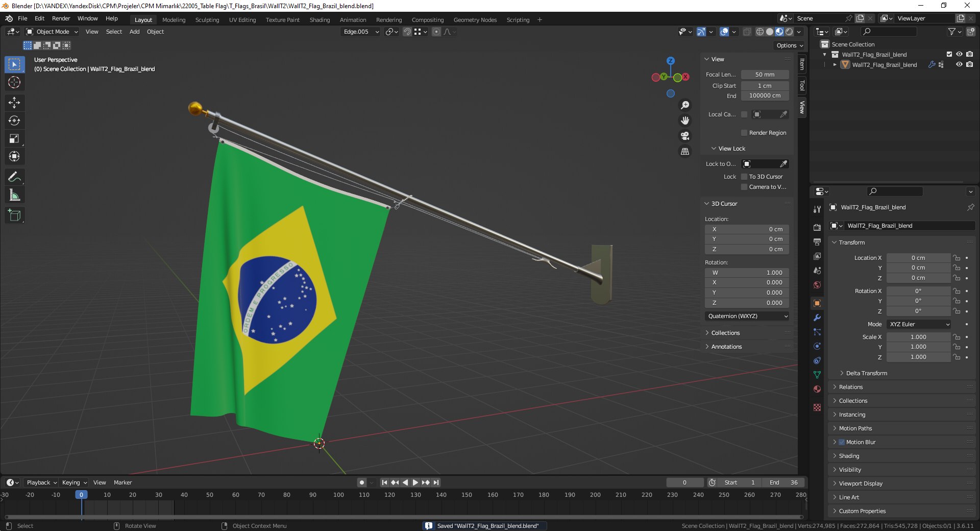Switch perspective/orthographic with the grid icon

point(685,151)
